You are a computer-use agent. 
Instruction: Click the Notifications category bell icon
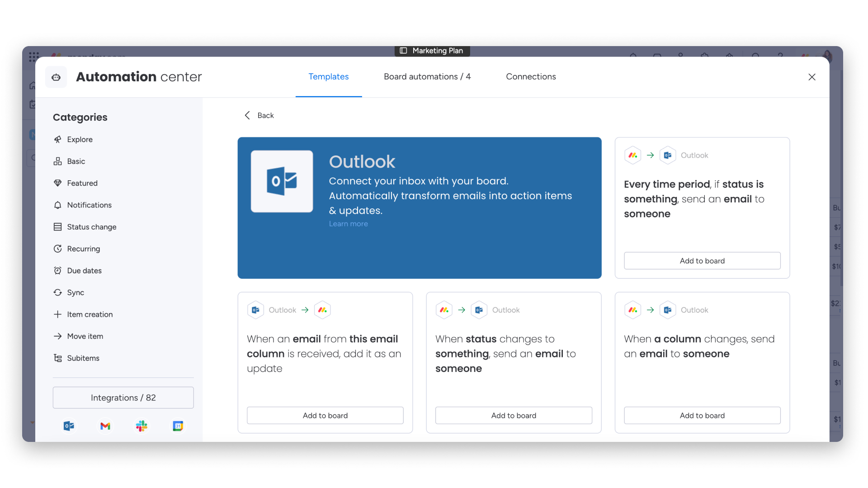58,205
